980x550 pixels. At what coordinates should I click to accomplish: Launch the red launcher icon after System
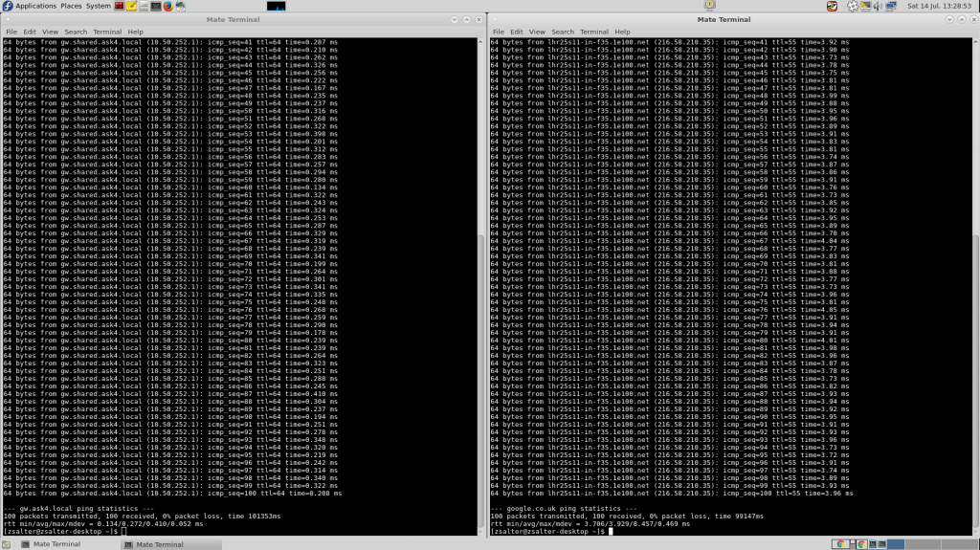[x=119, y=6]
